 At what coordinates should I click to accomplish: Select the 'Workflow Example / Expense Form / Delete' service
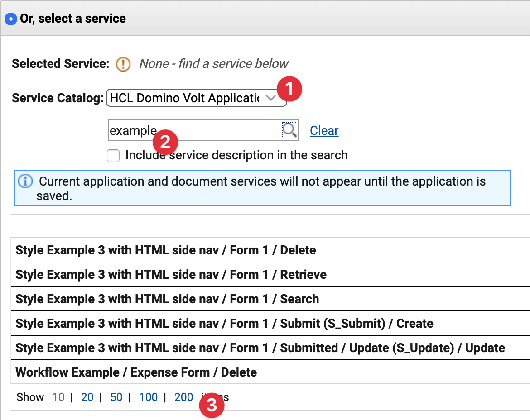(136, 372)
